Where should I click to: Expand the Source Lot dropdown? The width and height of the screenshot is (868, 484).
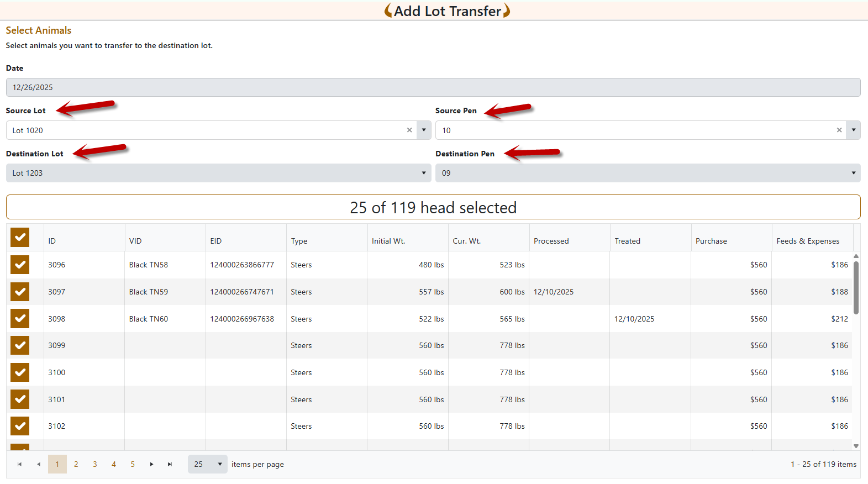(423, 130)
